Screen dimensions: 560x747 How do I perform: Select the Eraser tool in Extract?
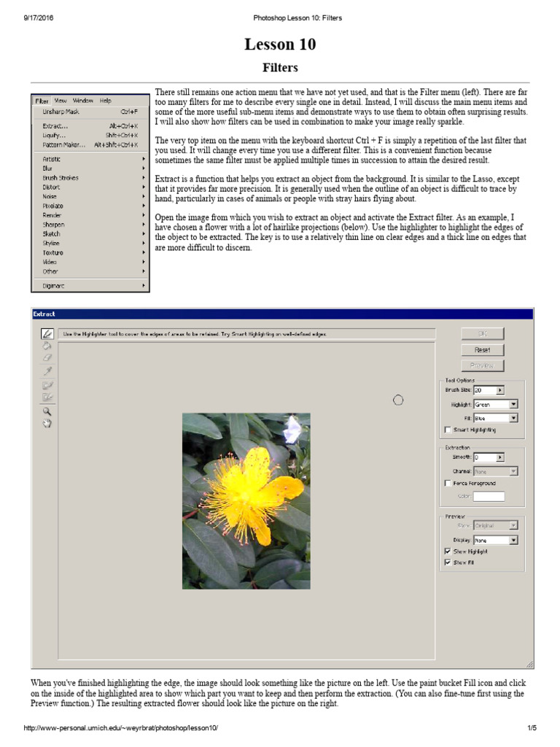click(47, 357)
